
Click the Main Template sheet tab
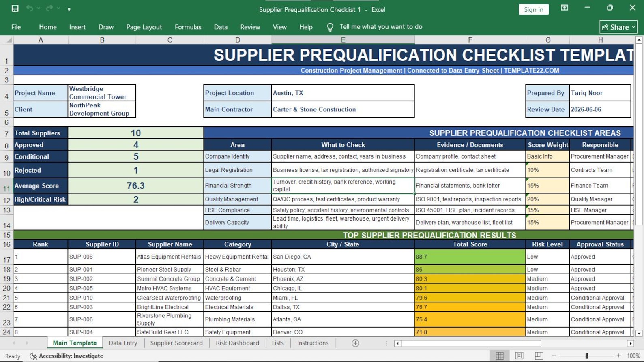click(75, 343)
